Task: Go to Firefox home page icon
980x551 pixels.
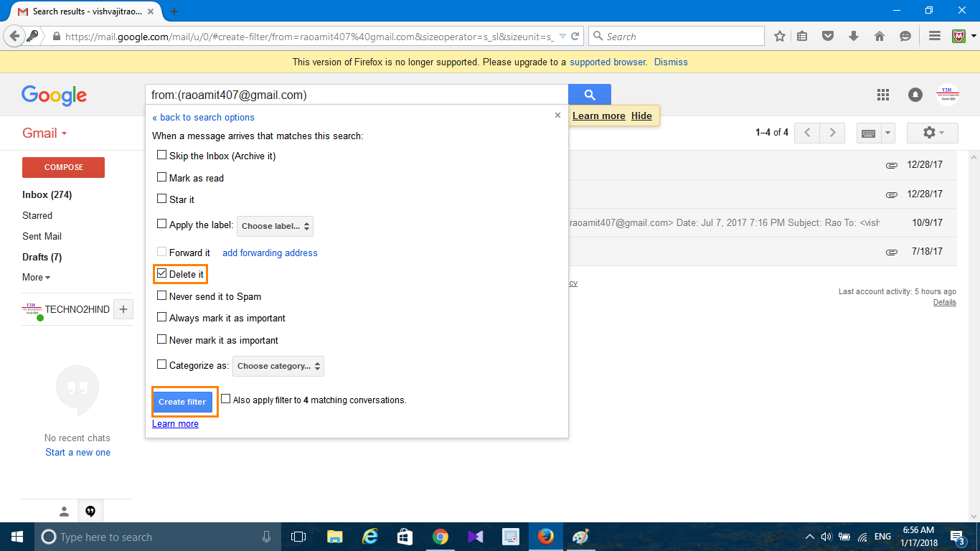Action: 880,36
